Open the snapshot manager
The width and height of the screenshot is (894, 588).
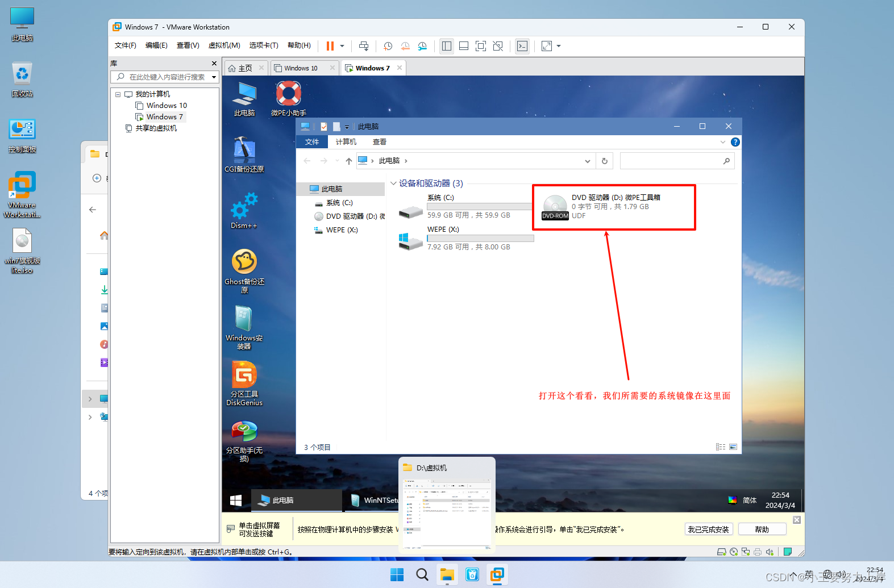click(x=422, y=46)
